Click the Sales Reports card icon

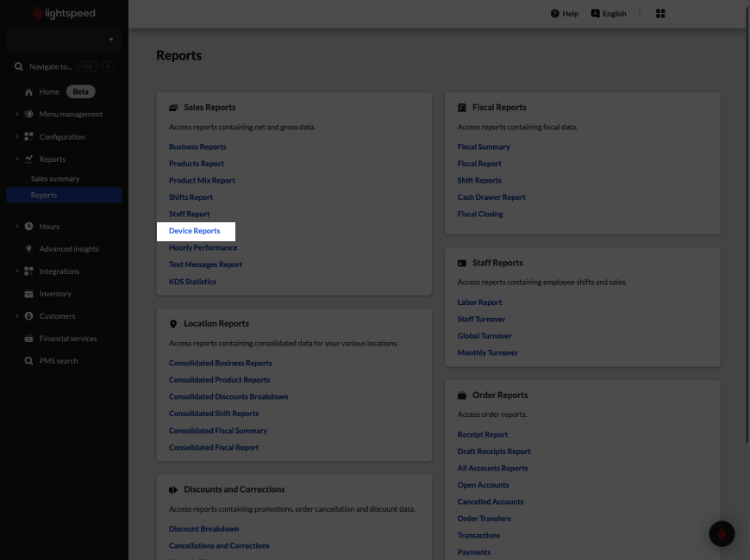pos(173,108)
